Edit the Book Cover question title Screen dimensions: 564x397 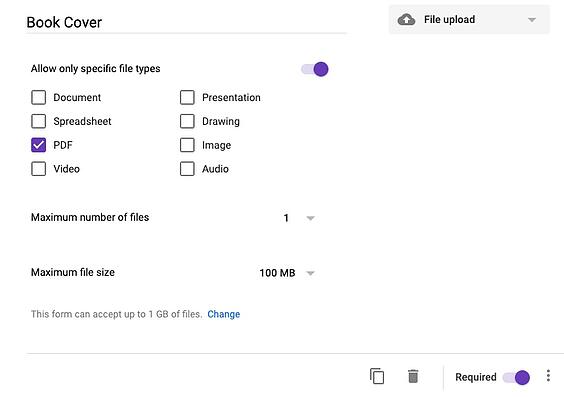click(x=186, y=22)
